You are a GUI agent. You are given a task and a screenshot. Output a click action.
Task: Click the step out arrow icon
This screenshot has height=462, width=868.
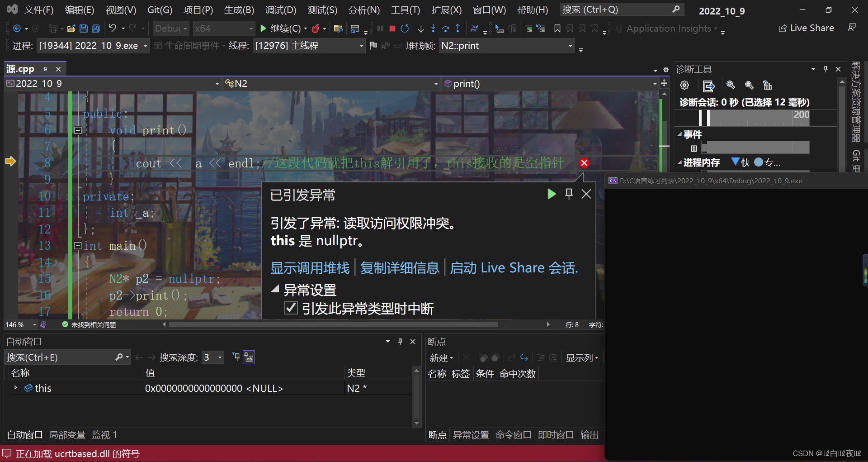pyautogui.click(x=458, y=29)
